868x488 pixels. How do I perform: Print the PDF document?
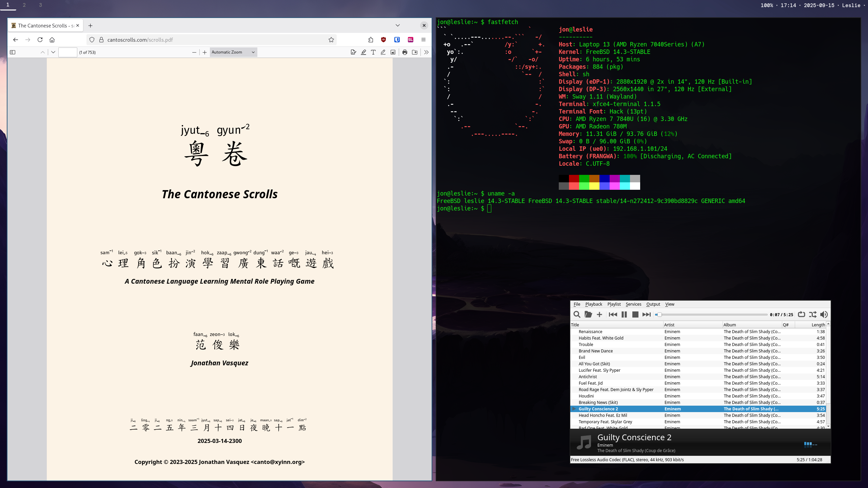[x=405, y=52]
